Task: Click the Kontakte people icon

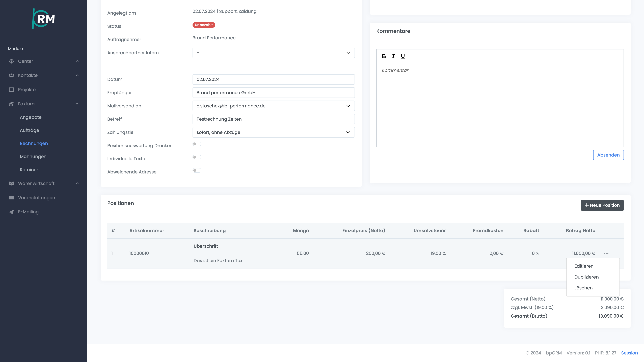Action: click(x=12, y=75)
